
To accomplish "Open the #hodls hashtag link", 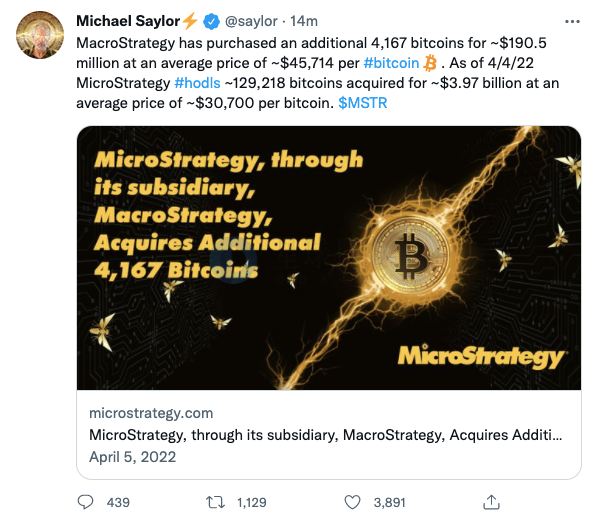I will 197,83.
